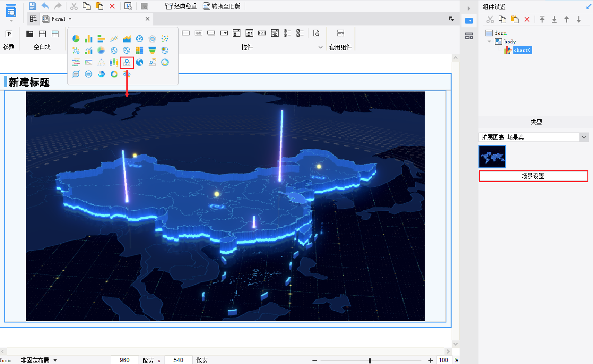Expand the 控件 widget toolbar chevron

tap(321, 47)
